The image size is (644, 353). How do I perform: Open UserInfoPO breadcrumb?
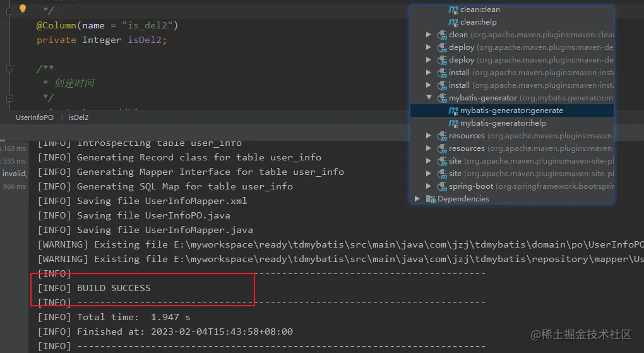[x=35, y=117]
